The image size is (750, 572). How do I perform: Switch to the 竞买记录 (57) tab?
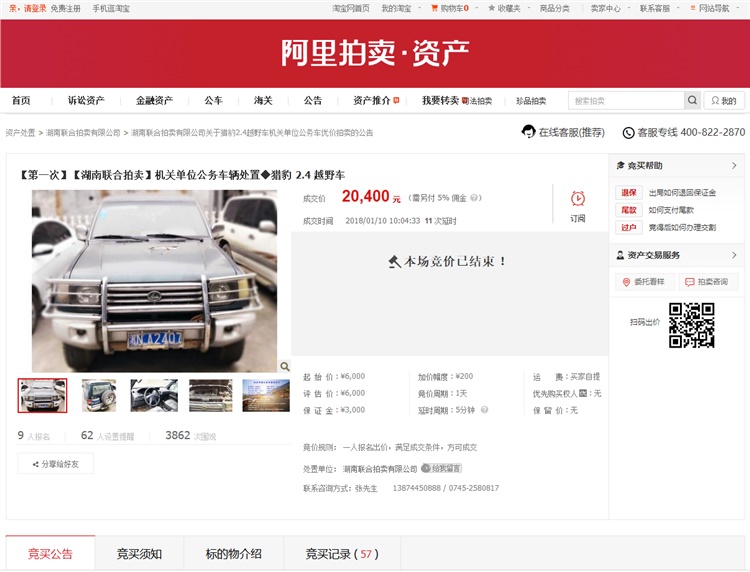342,554
